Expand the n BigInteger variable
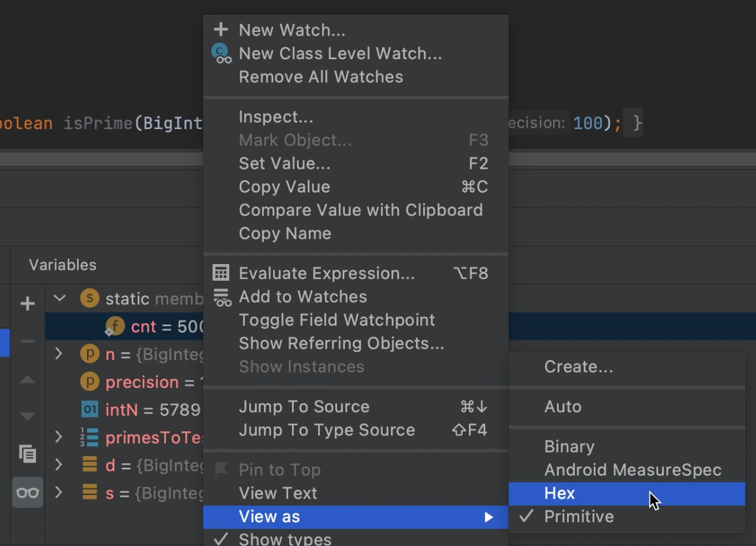 click(x=59, y=354)
